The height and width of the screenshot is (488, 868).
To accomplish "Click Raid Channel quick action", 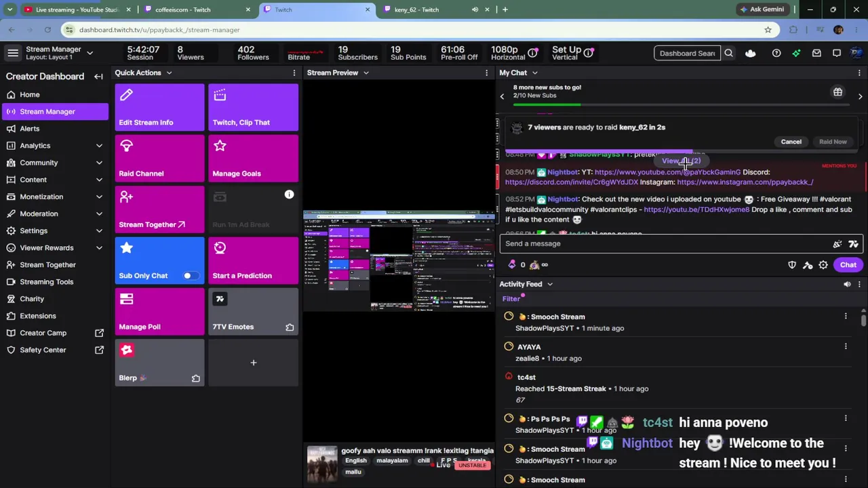I will coord(159,159).
